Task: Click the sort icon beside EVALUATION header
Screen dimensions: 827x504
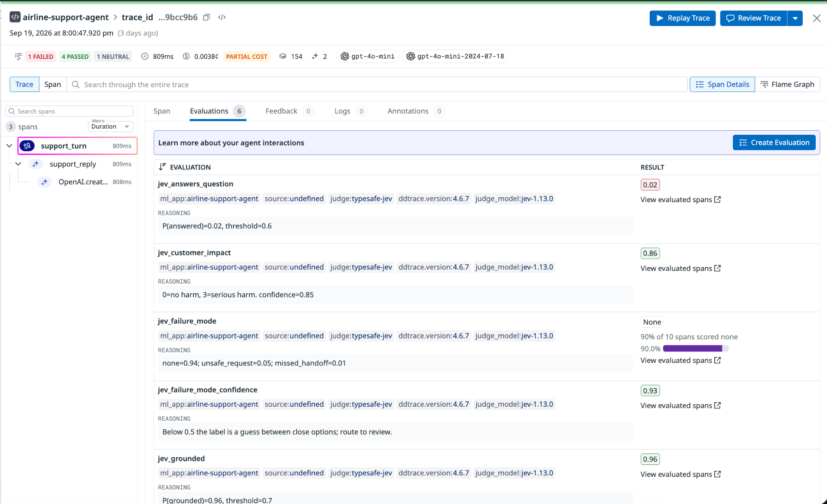Action: coord(162,167)
